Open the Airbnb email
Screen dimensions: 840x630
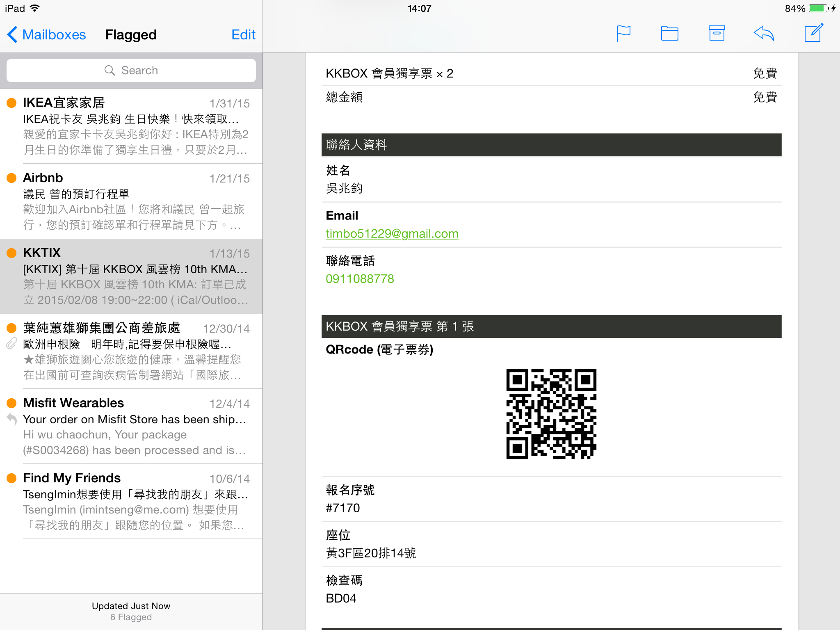pos(131,201)
